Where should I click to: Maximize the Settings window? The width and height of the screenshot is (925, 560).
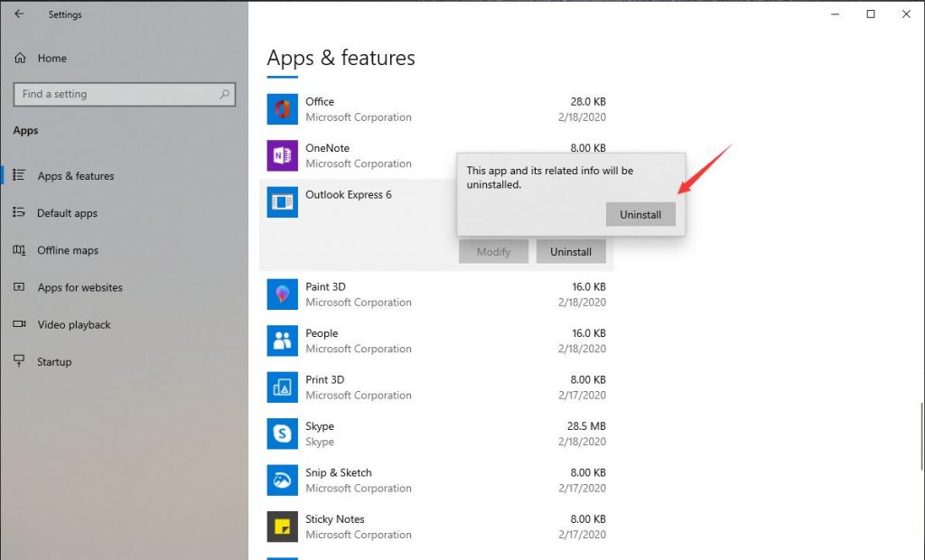point(871,14)
